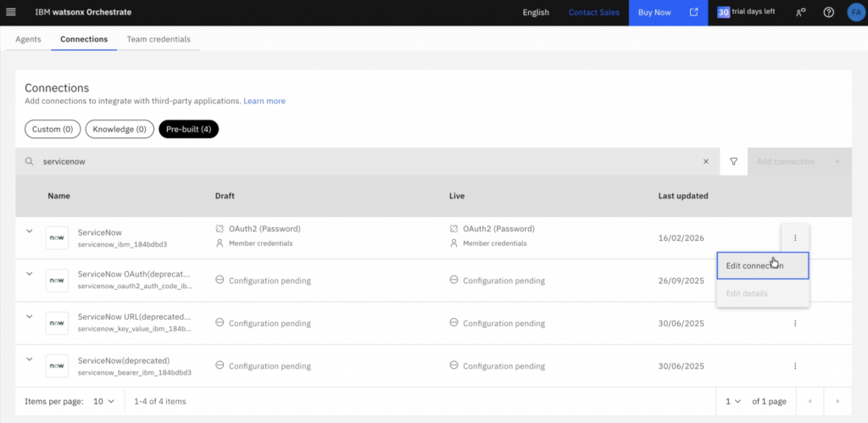The width and height of the screenshot is (868, 423).
Task: Choose Edit details from the menu
Action: click(x=763, y=293)
